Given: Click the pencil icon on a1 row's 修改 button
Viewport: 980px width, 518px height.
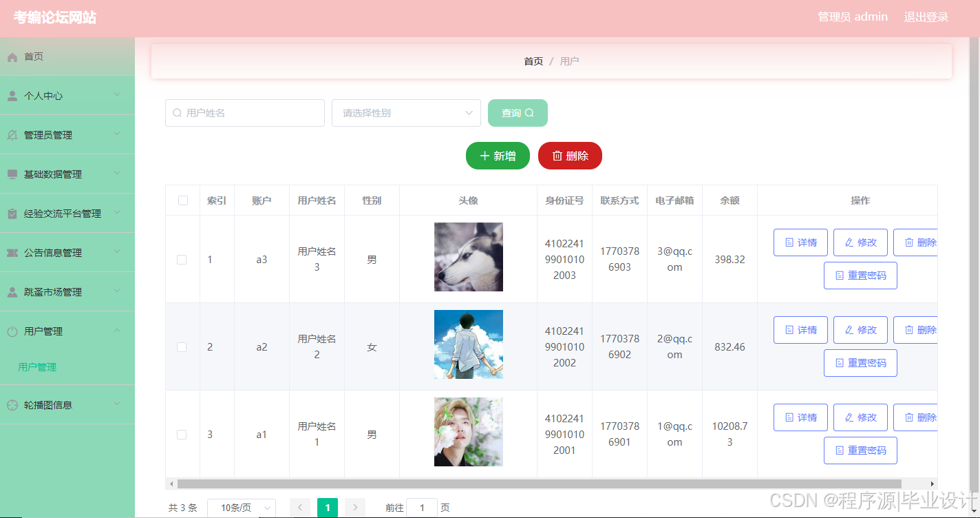Looking at the screenshot, I should coord(849,417).
